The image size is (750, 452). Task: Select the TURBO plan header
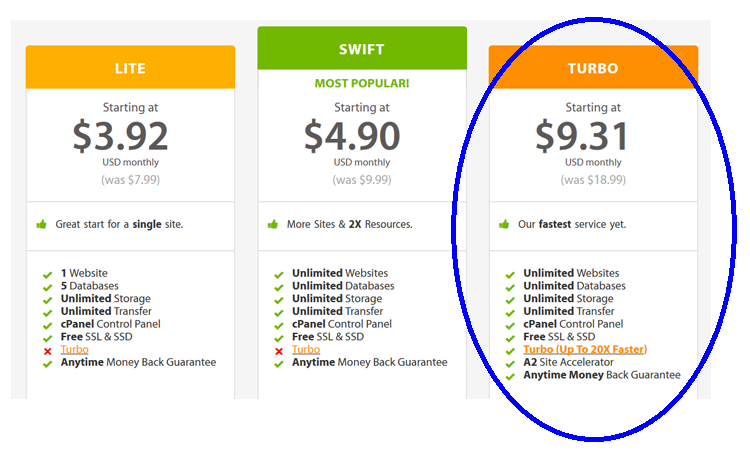(593, 67)
